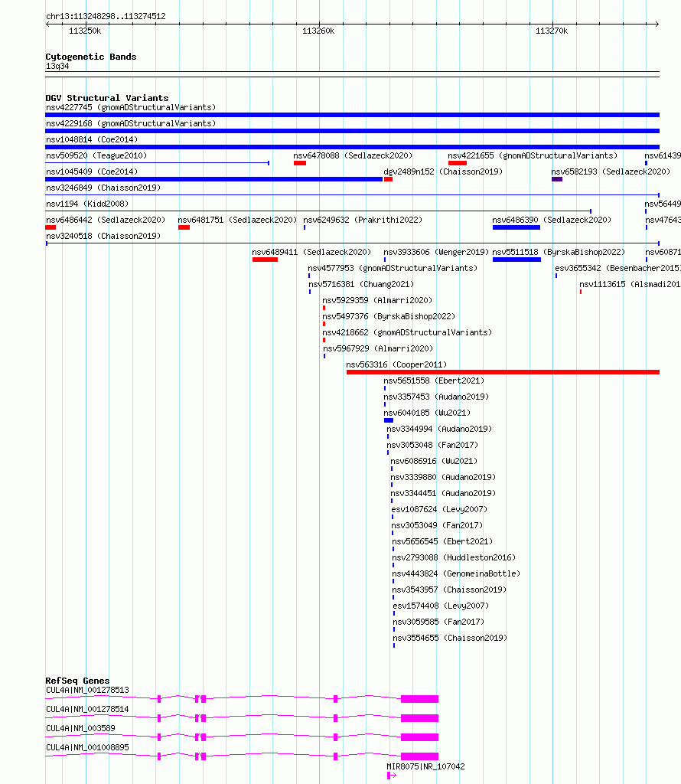Image resolution: width=681 pixels, height=784 pixels.
Task: Click nsv4218662 gnomADStructuralVariants label
Action: (x=407, y=332)
